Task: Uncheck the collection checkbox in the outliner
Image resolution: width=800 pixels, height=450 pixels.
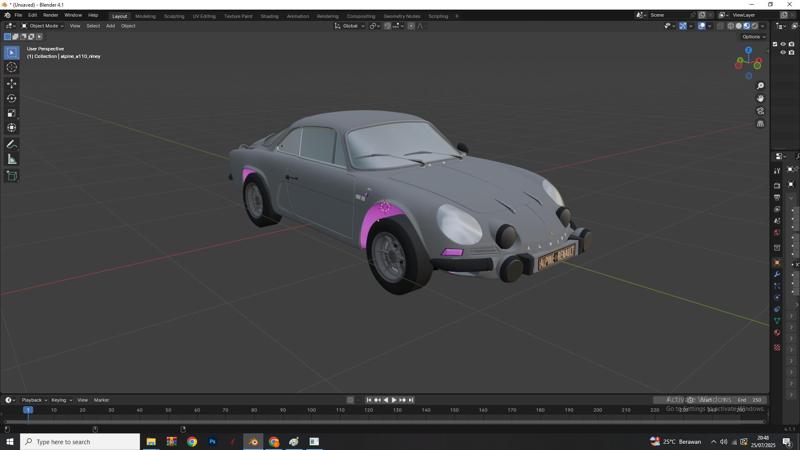Action: click(x=775, y=44)
